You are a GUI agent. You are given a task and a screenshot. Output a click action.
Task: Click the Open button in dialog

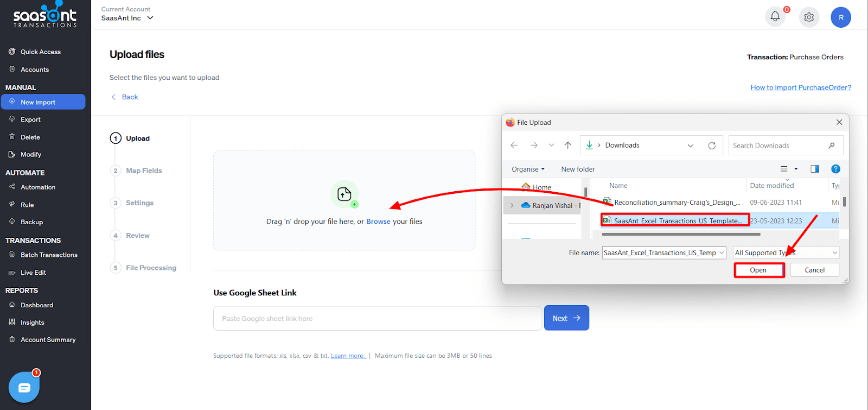(758, 270)
